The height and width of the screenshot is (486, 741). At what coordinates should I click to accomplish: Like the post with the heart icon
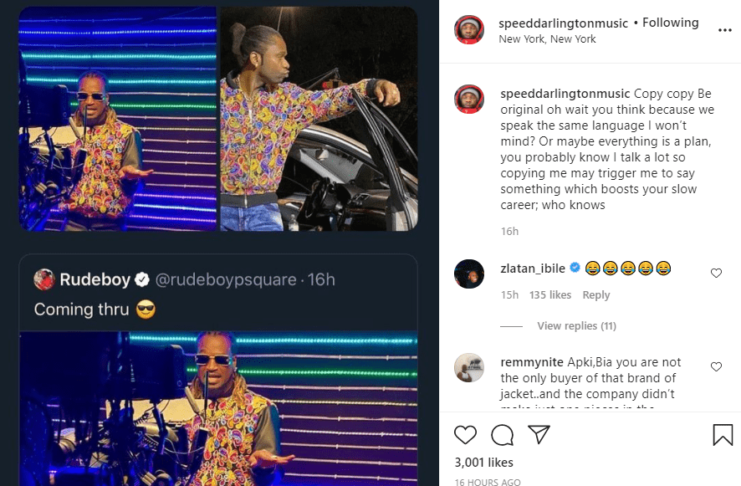click(x=466, y=434)
